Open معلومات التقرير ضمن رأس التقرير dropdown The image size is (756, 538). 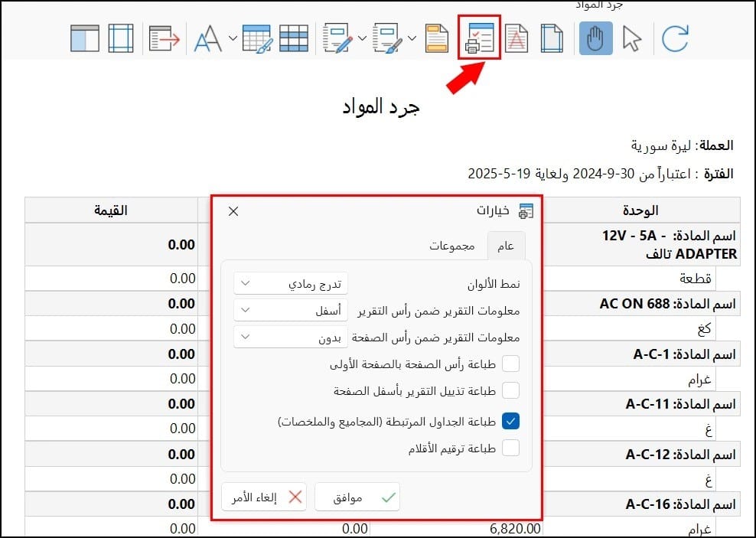(291, 311)
